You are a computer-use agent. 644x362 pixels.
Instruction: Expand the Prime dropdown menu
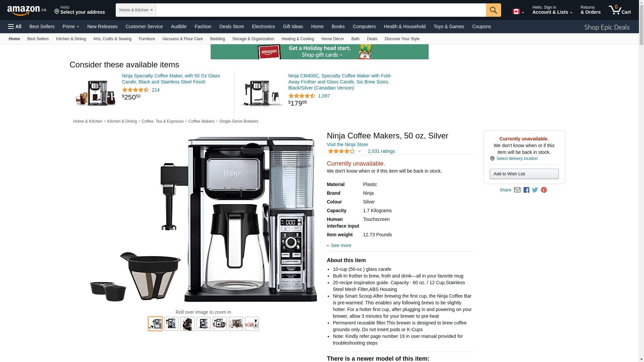point(71,26)
